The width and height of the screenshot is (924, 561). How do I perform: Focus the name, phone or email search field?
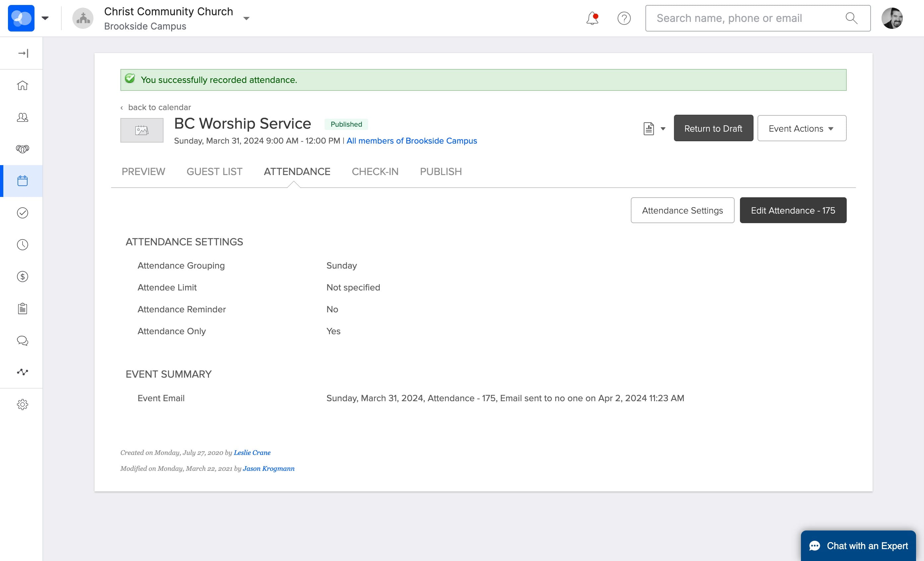[758, 18]
